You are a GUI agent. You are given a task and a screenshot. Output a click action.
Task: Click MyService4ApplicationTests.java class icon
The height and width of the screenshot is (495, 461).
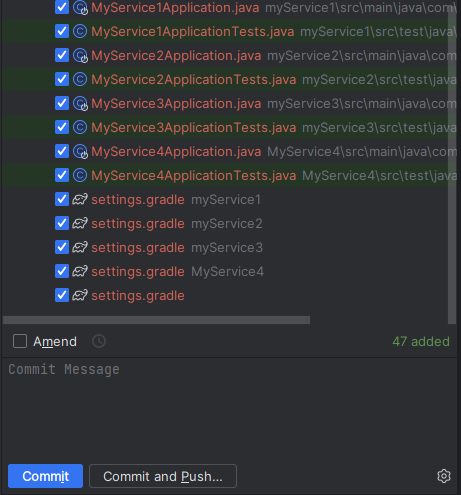(80, 175)
